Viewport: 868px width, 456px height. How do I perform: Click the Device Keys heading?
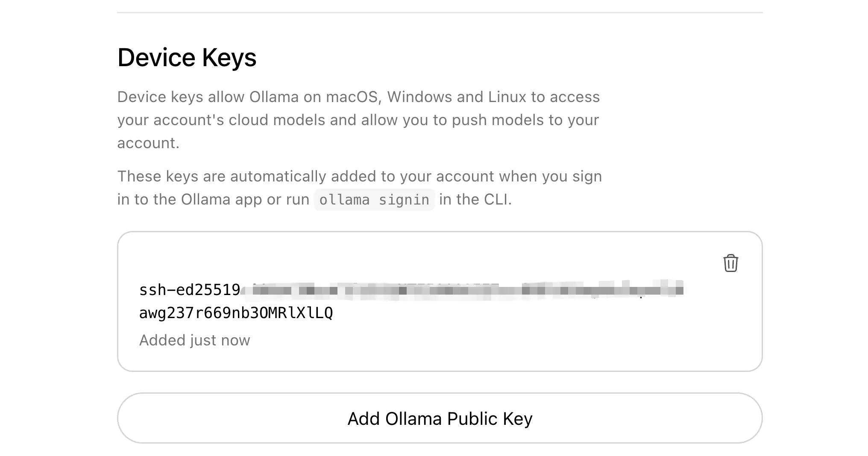pos(187,58)
